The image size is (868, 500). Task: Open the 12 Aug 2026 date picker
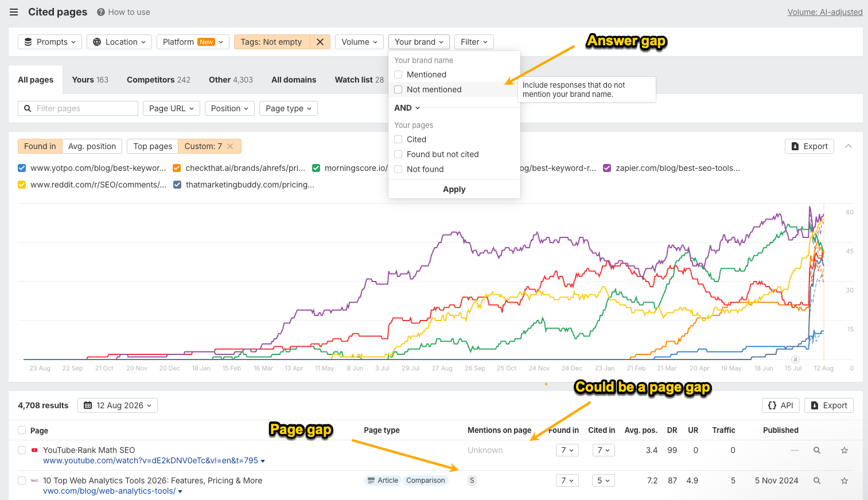(118, 405)
